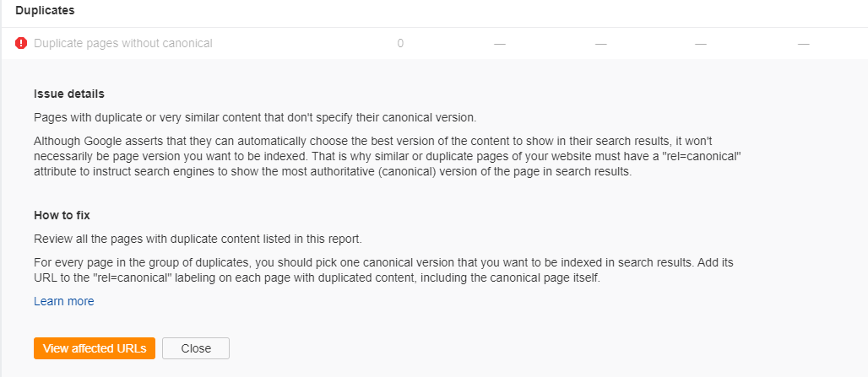The image size is (868, 377).
Task: Click the paragraph starting 'Although Google asserts'
Action: [x=388, y=157]
